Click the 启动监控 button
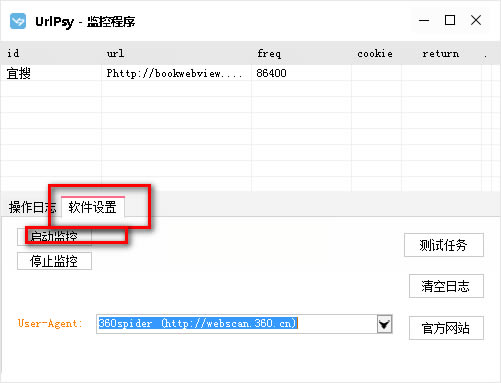The width and height of the screenshot is (501, 383). tap(54, 237)
